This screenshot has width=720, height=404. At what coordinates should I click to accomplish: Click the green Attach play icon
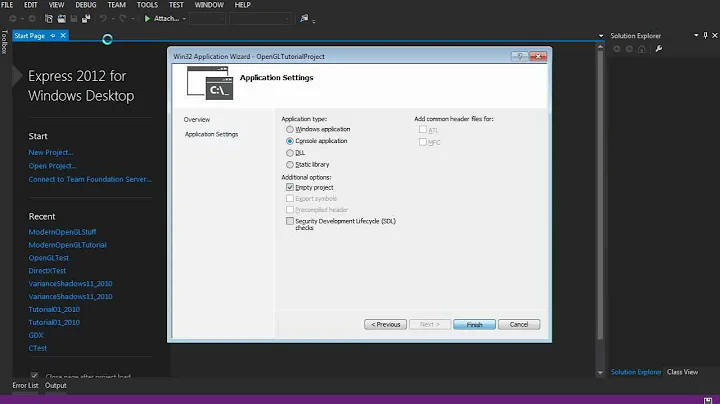[x=147, y=19]
